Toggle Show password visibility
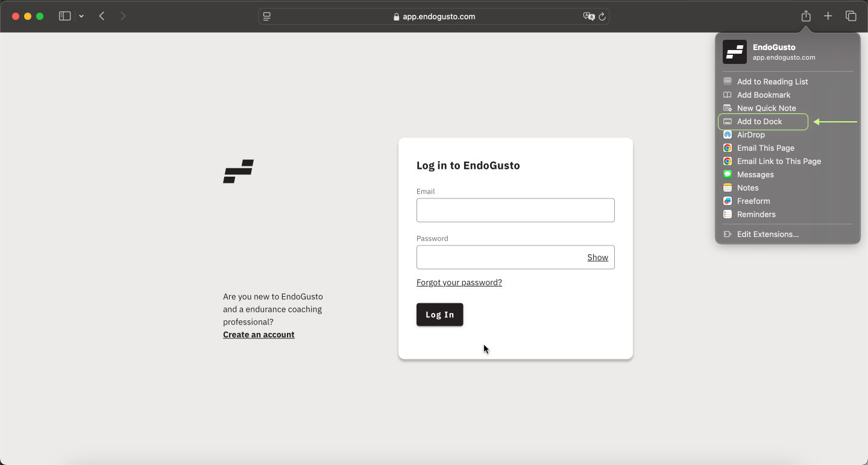The image size is (868, 465). pos(597,258)
